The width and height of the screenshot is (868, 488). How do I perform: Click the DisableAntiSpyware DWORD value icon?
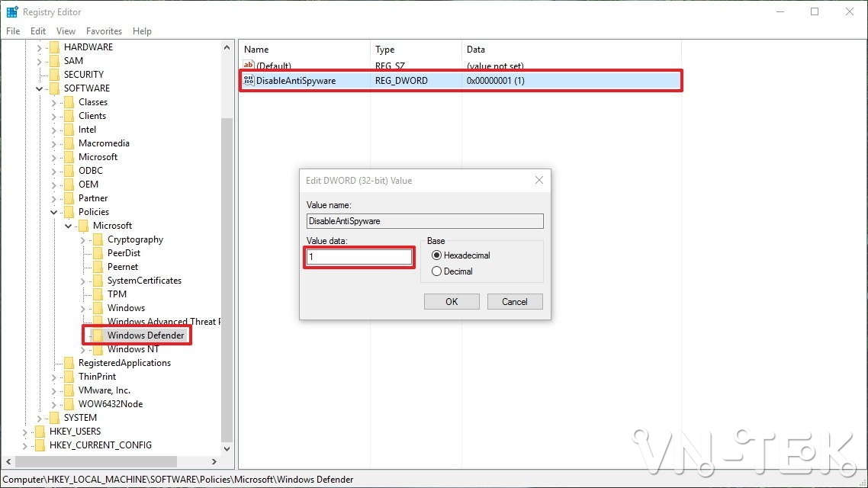249,80
